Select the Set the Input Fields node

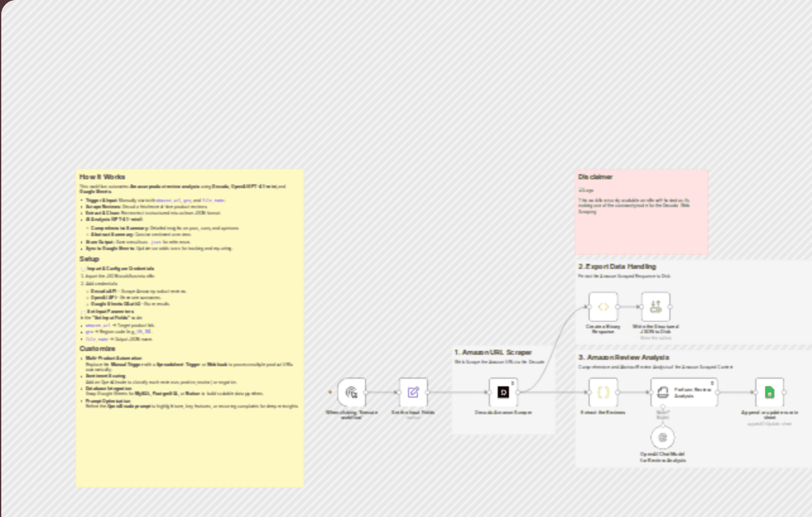414,393
